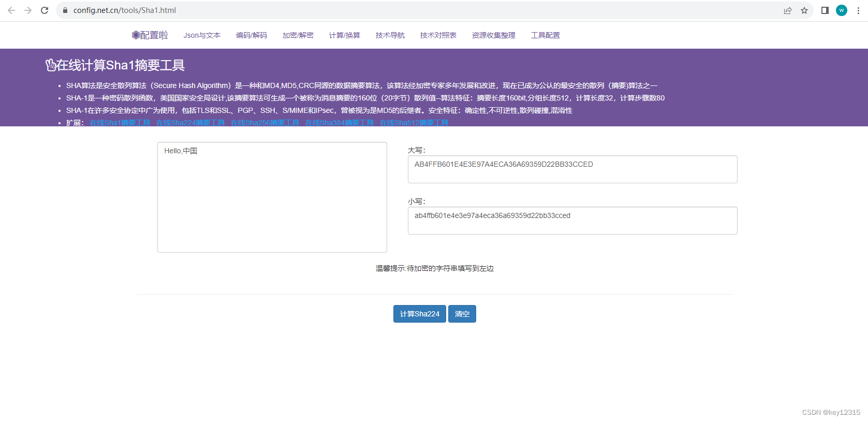Screen dimensions: 868x421
Task: Click the 温馨提示 hint text
Action: [x=435, y=268]
